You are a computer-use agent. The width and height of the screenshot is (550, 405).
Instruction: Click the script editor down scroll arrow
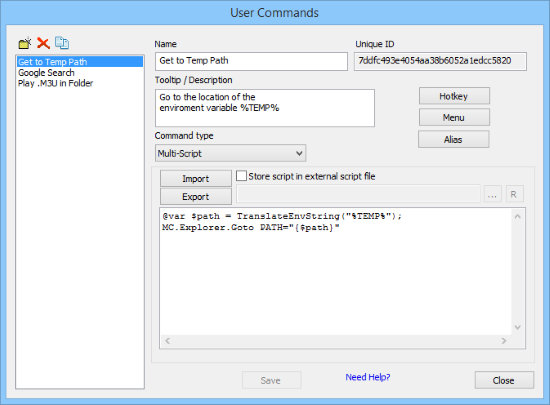click(518, 327)
